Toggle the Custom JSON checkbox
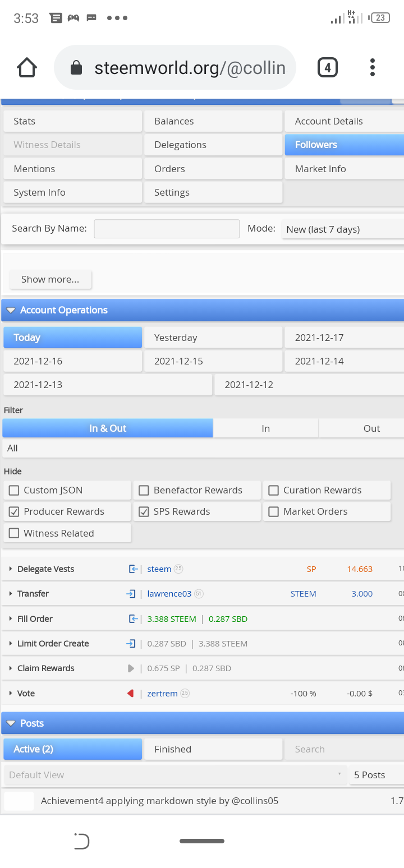Viewport: 404px width, 868px height. (x=14, y=491)
